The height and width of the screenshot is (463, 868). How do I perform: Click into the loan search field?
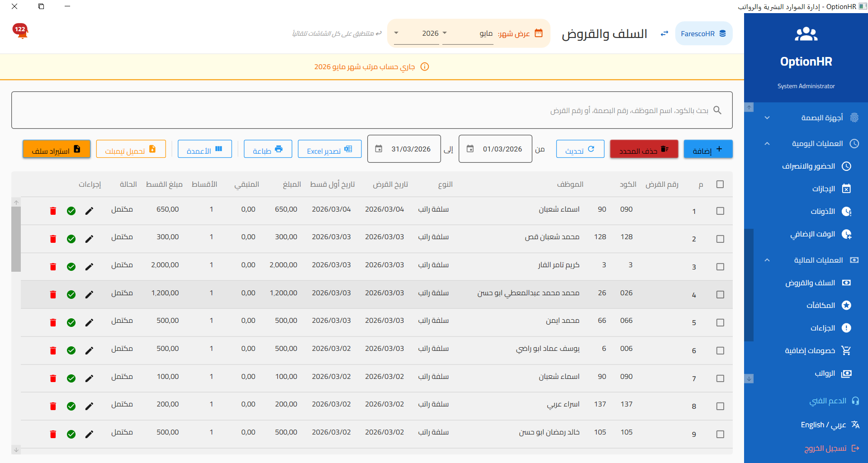click(372, 110)
